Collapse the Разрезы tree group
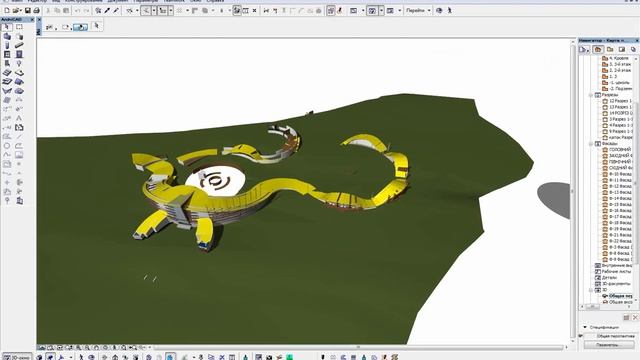This screenshot has height=360, width=640. pos(591,95)
